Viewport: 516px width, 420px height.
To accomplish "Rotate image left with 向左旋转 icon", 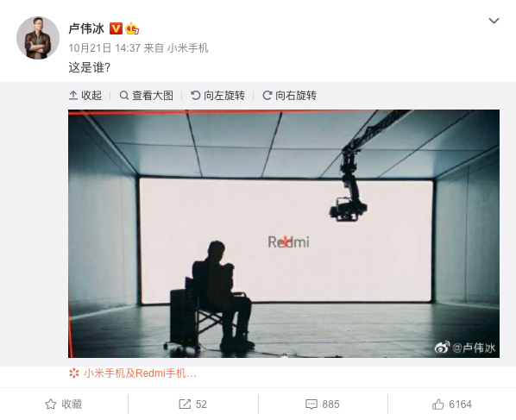I will pos(196,96).
